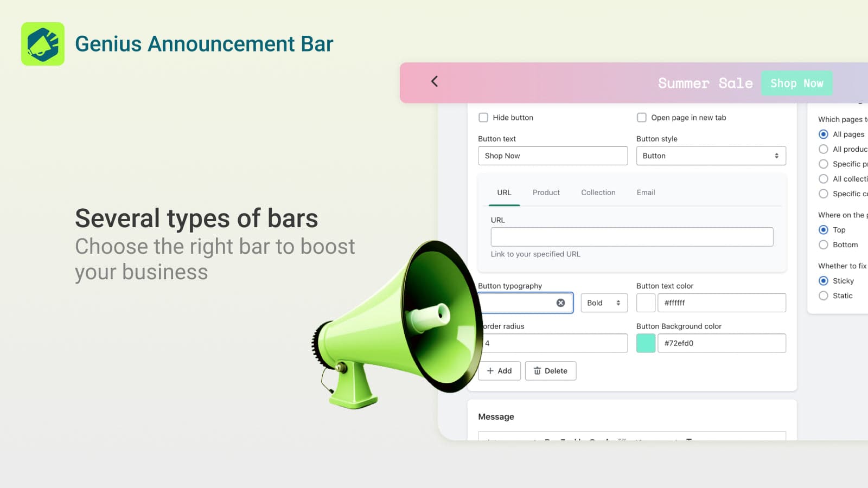Expand the Bold font weight dropdown
The width and height of the screenshot is (868, 488).
pyautogui.click(x=604, y=303)
